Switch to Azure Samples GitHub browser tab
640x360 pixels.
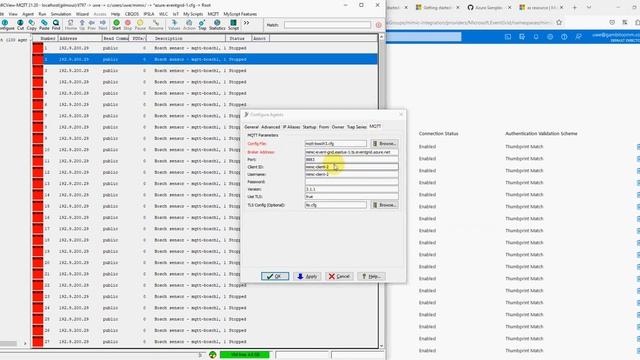coord(489,7)
